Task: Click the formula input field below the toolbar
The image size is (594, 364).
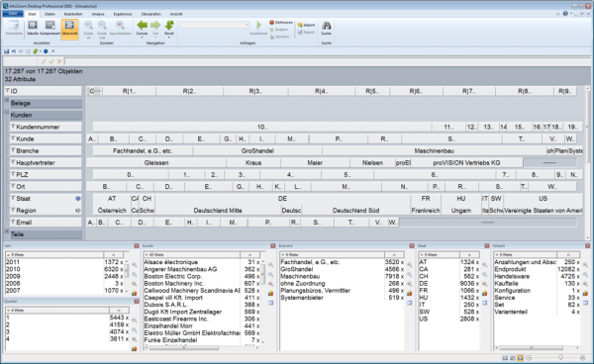Action: pos(327,61)
